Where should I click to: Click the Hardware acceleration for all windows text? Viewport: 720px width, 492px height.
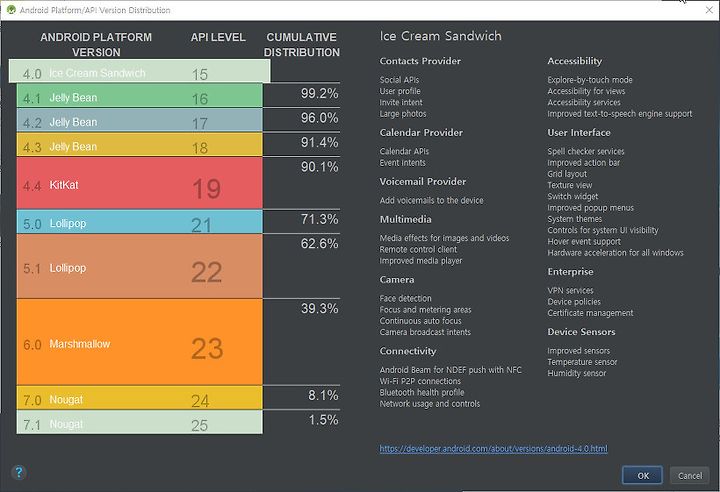pyautogui.click(x=615, y=253)
